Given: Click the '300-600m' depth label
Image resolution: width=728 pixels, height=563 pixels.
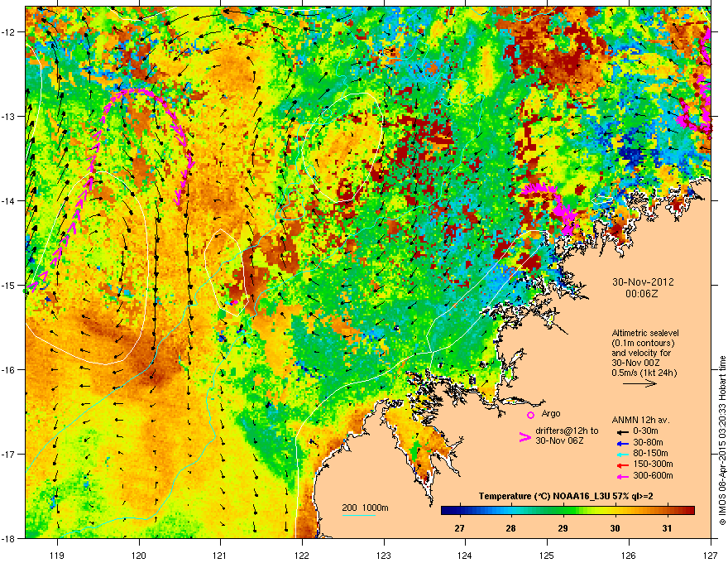Looking at the screenshot, I should [x=653, y=476].
